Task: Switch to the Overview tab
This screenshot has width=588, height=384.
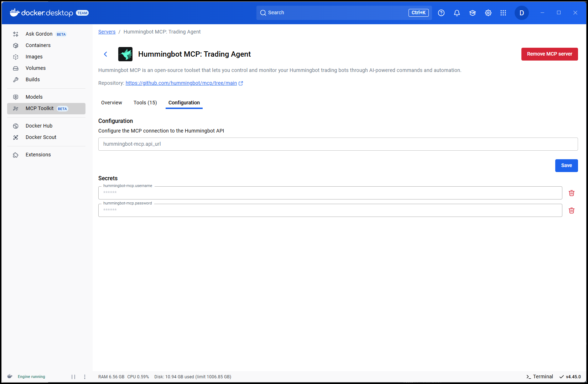Action: [111, 103]
